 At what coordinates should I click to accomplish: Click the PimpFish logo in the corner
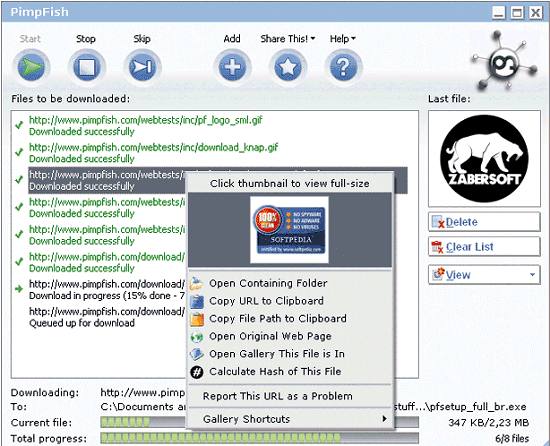click(504, 62)
